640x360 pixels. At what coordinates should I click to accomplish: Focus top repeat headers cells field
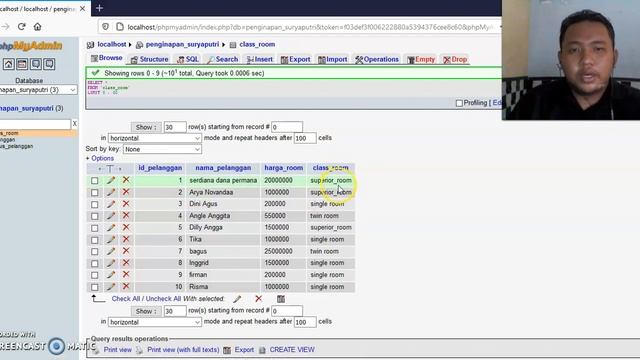(305, 138)
